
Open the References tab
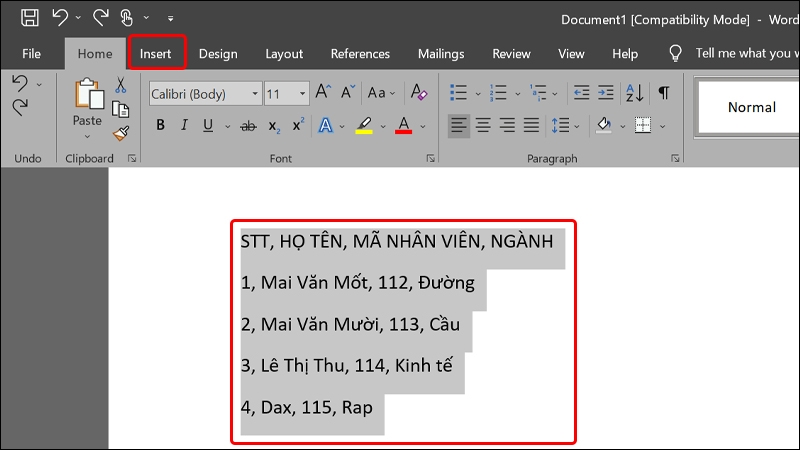coord(360,54)
